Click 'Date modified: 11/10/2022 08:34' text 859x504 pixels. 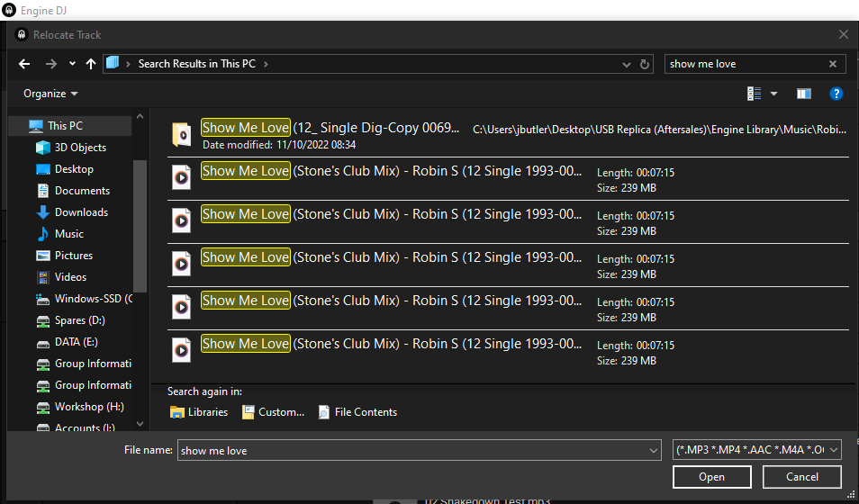(x=279, y=145)
